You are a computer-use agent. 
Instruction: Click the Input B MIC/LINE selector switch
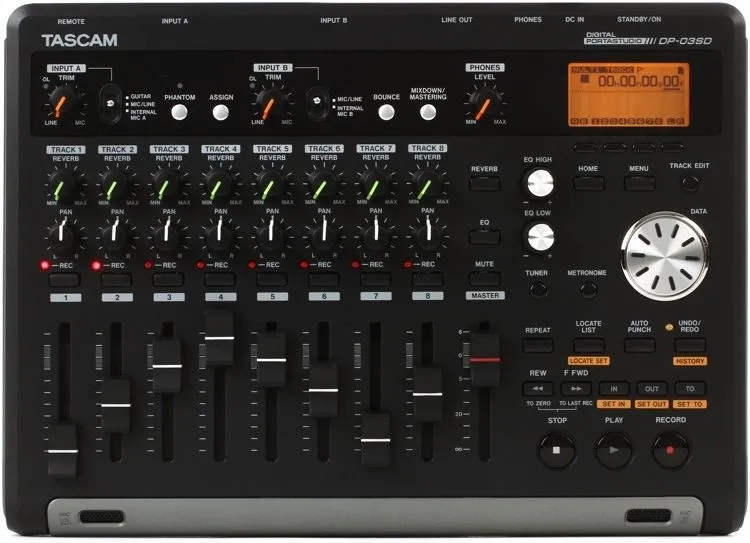point(317,102)
